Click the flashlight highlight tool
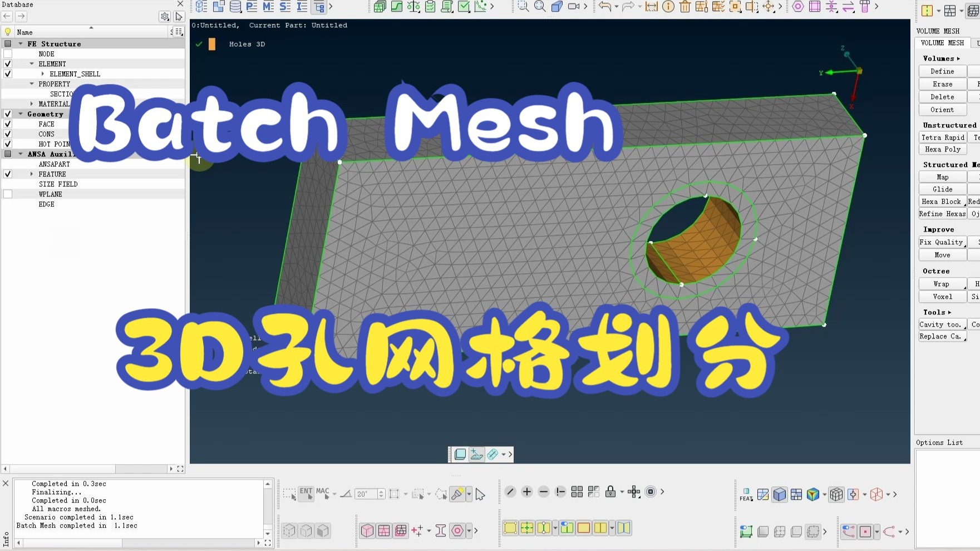Screen dimensions: 980x551 pos(457,494)
